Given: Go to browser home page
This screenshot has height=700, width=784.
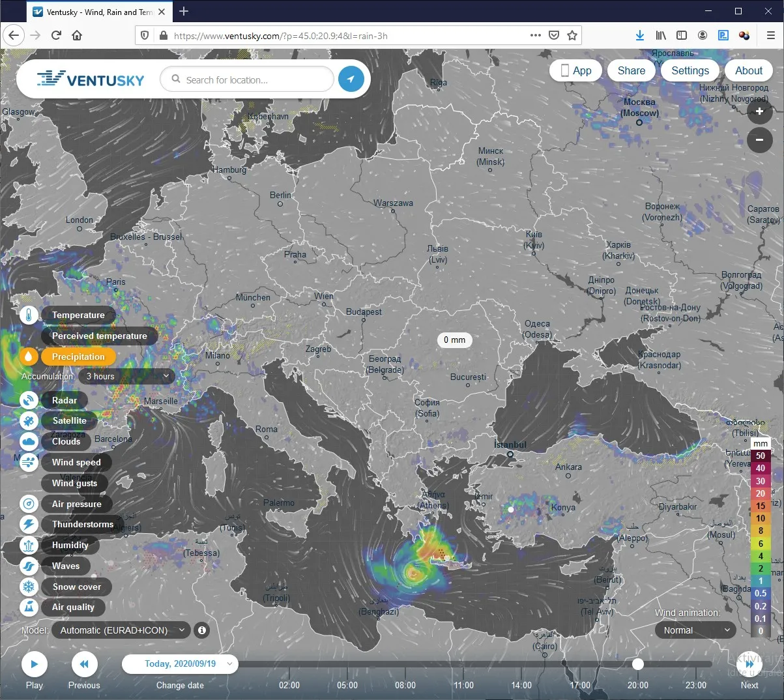Looking at the screenshot, I should (77, 35).
